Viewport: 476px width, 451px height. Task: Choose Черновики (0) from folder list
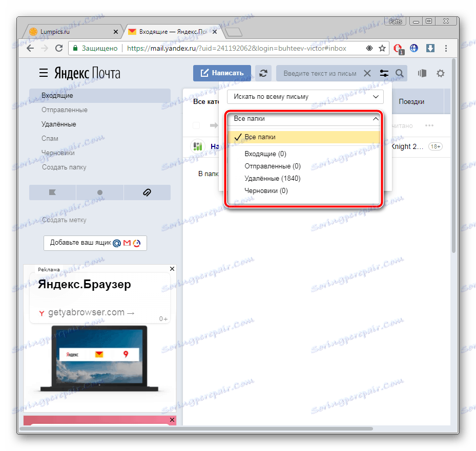point(266,191)
